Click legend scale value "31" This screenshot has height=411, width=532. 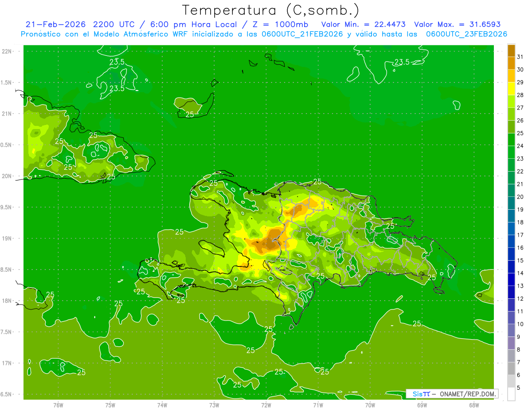coord(520,57)
